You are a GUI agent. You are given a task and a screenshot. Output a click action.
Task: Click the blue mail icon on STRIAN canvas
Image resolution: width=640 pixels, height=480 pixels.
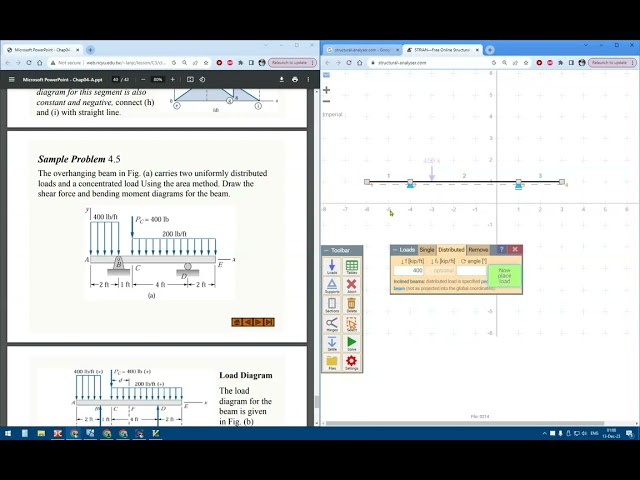point(326,75)
